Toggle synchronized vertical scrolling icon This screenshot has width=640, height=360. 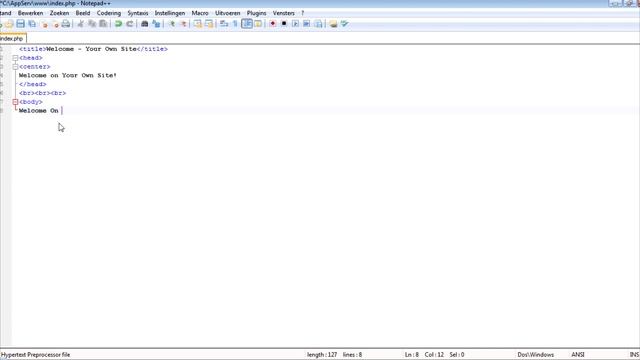pyautogui.click(x=198, y=24)
